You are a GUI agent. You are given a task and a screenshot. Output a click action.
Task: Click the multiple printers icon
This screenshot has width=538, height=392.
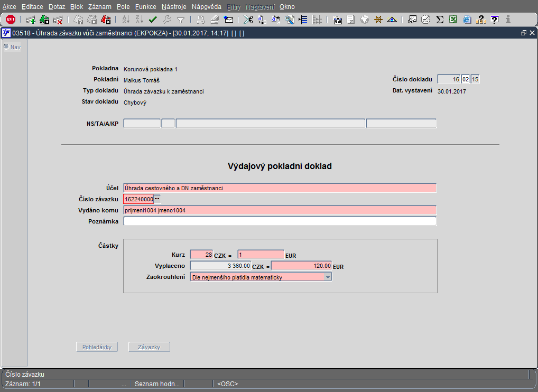(x=215, y=20)
